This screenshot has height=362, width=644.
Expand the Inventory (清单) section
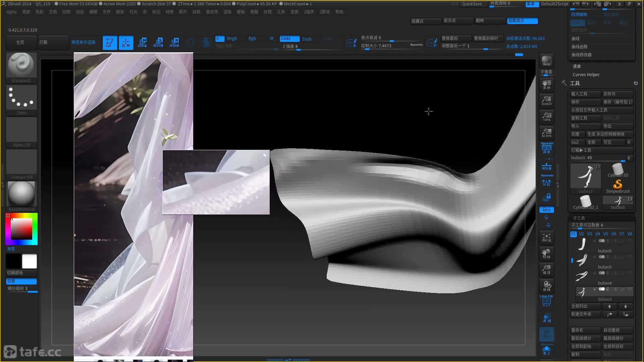(577, 66)
